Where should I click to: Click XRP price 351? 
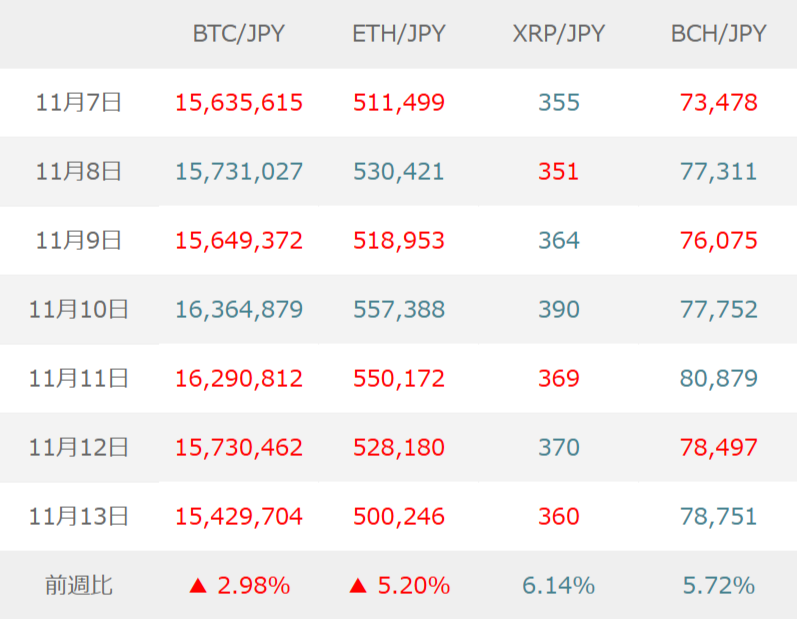pyautogui.click(x=558, y=171)
